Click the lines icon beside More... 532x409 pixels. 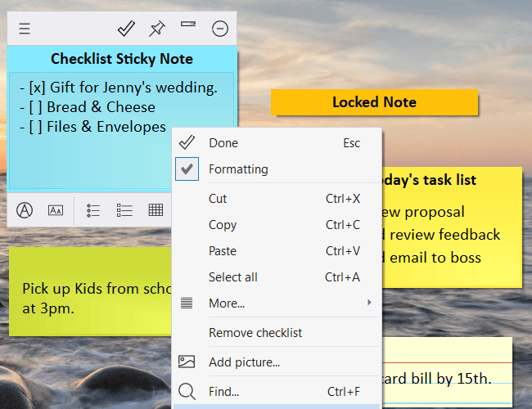pyautogui.click(x=187, y=303)
